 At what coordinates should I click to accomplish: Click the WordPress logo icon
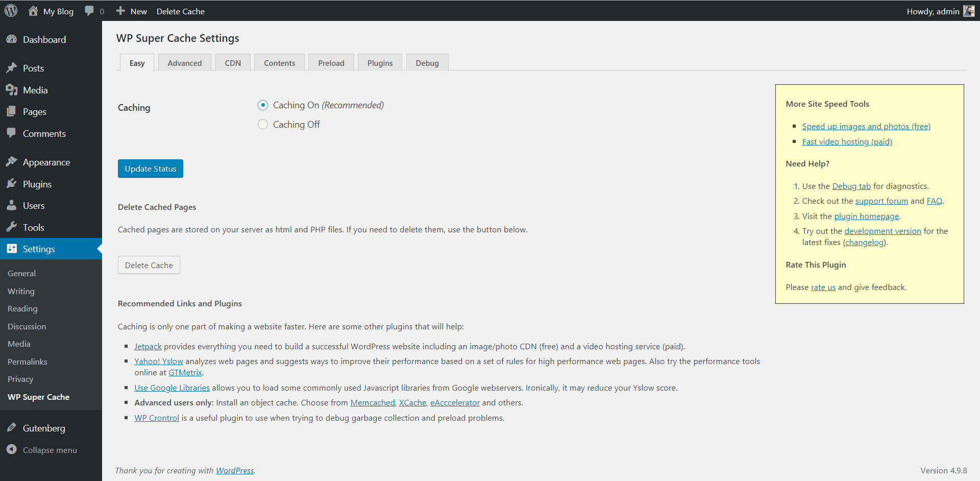11,11
